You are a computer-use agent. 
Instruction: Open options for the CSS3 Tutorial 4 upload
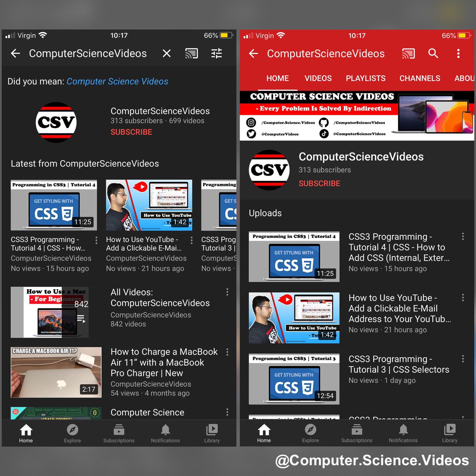(x=463, y=237)
